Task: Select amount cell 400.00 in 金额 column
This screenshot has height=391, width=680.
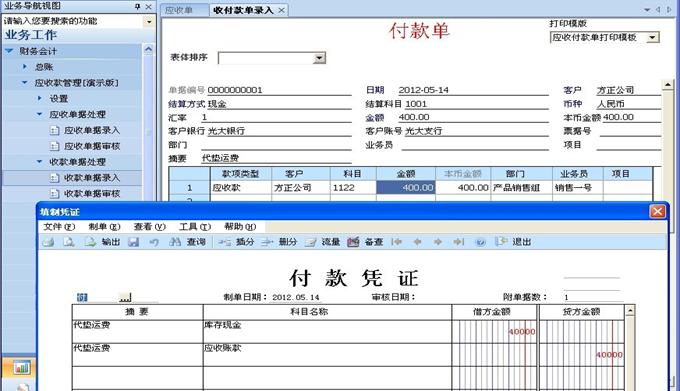Action: click(x=405, y=188)
